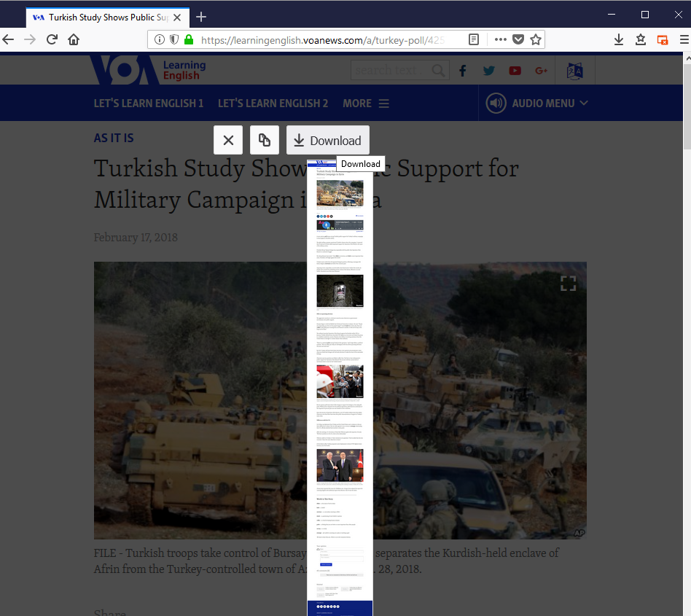The image size is (691, 616).
Task: Select the Turkish Study Shows Public tab
Action: pyautogui.click(x=102, y=17)
